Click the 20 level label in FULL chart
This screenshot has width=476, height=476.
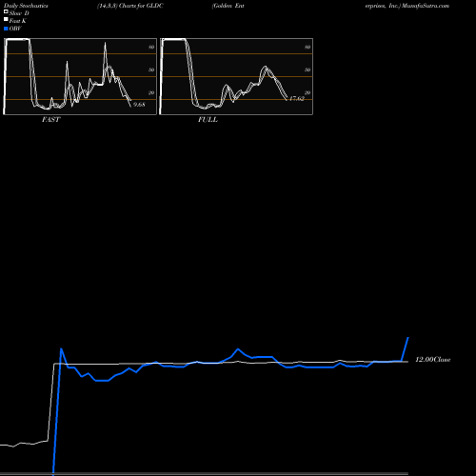coord(307,92)
